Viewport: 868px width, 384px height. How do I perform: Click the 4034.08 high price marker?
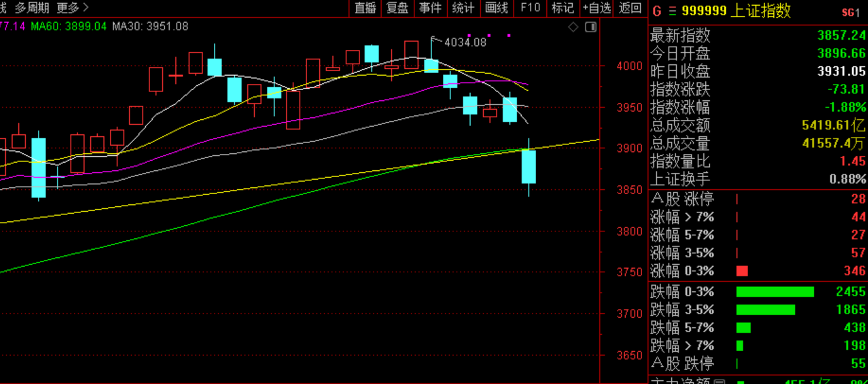pyautogui.click(x=465, y=42)
